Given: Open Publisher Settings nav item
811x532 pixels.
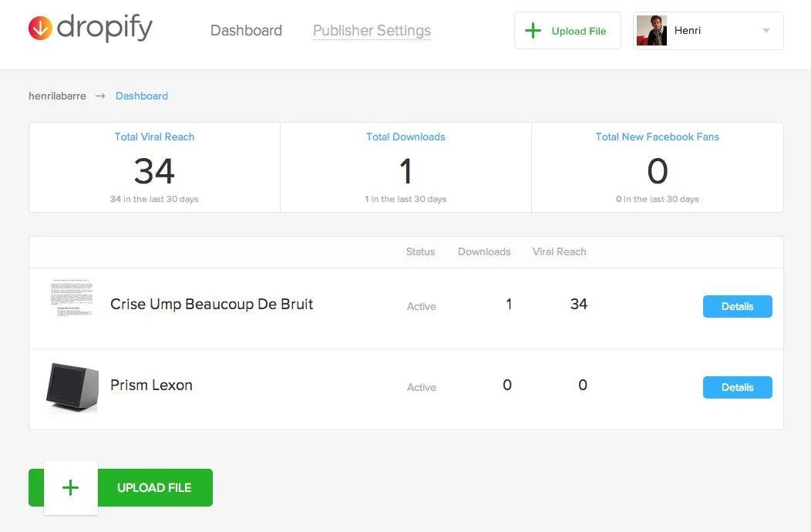Looking at the screenshot, I should [x=372, y=31].
